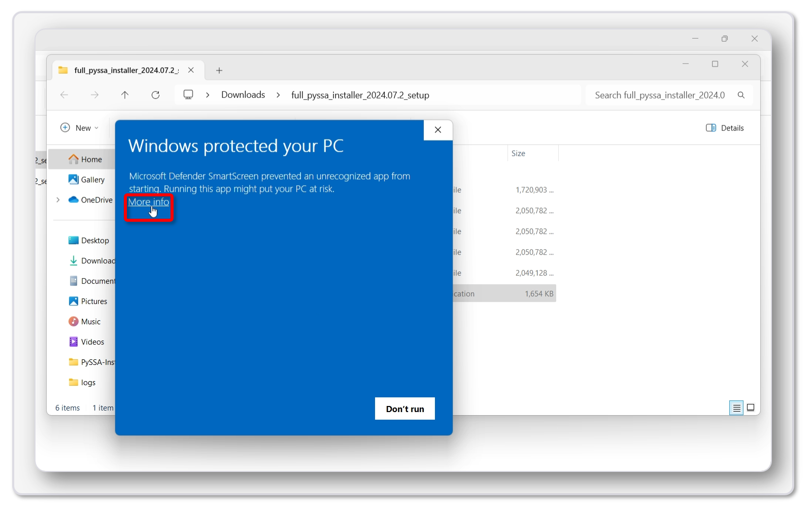Go up one folder level
The height and width of the screenshot is (510, 812).
pyautogui.click(x=125, y=95)
